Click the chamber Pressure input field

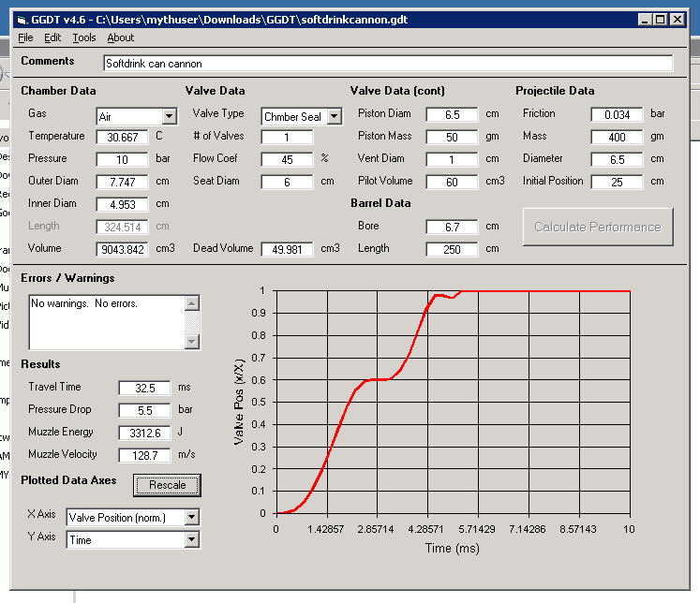click(123, 159)
